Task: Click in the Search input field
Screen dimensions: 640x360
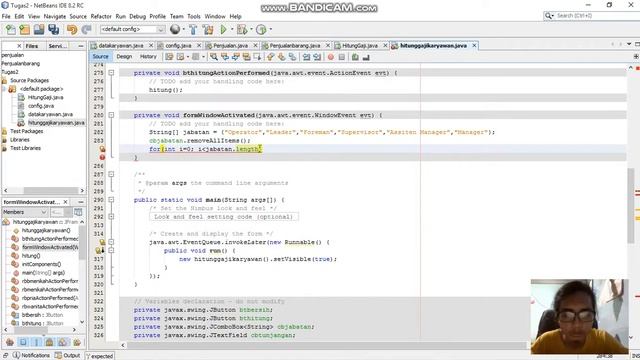Action: pyautogui.click(x=597, y=16)
